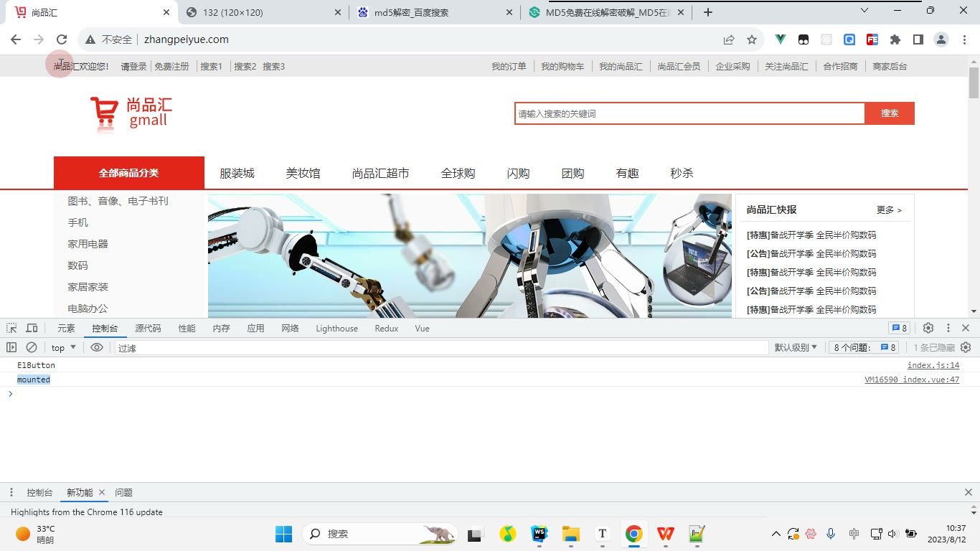Open 我的购物车 link in the top bar
The image size is (980, 551).
tap(562, 66)
